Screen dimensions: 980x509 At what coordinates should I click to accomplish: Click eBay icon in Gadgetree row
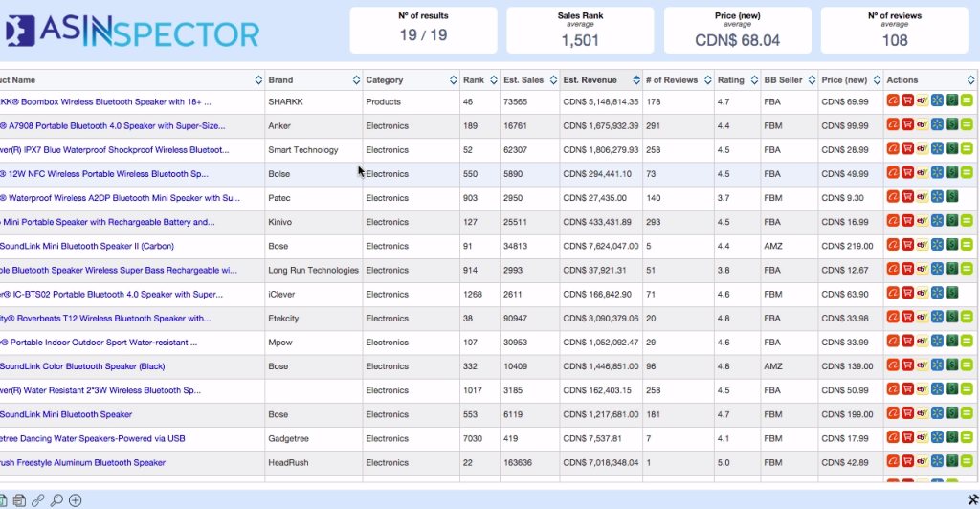pos(922,437)
